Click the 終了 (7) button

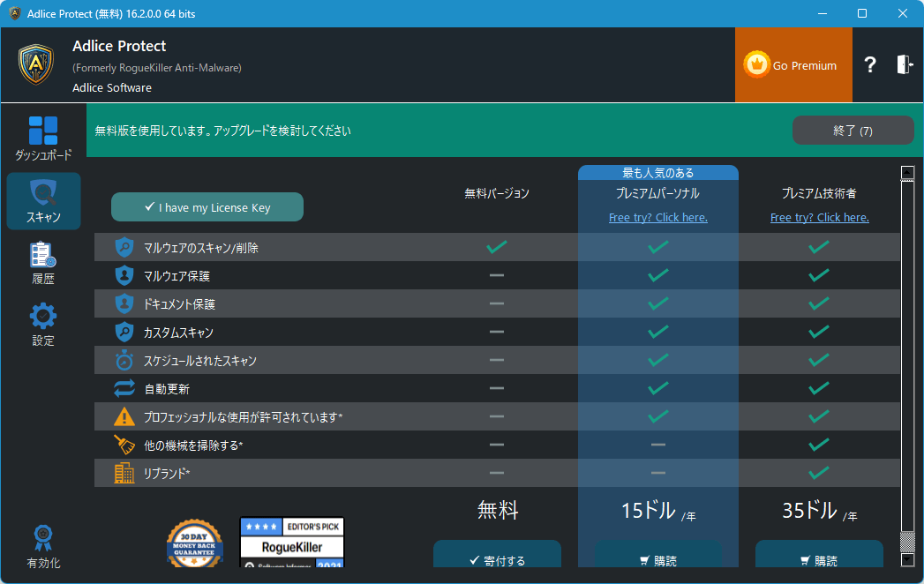coord(853,131)
